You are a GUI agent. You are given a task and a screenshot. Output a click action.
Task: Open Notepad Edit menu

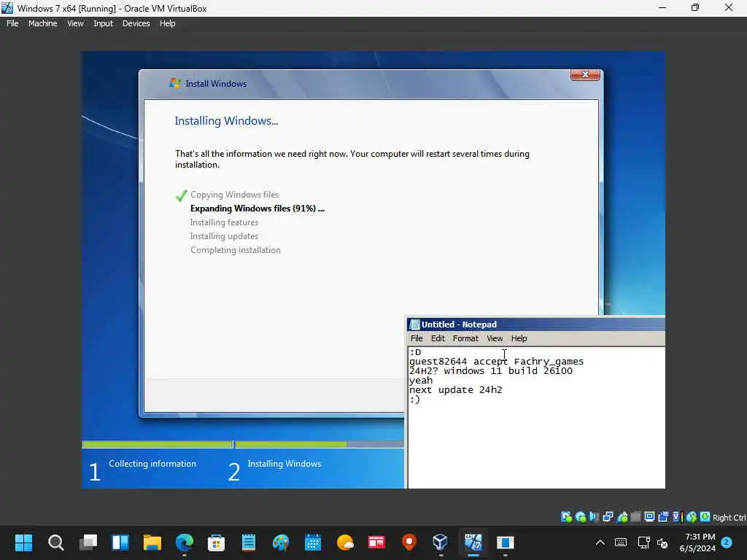tap(438, 338)
